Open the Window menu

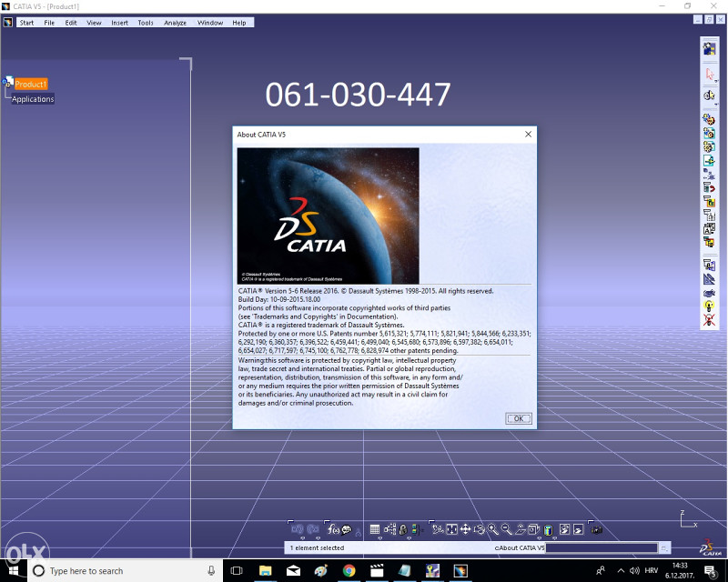click(x=210, y=23)
